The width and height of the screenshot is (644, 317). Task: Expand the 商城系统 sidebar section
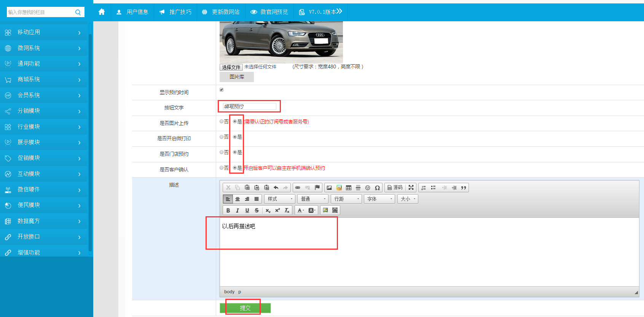coord(44,79)
